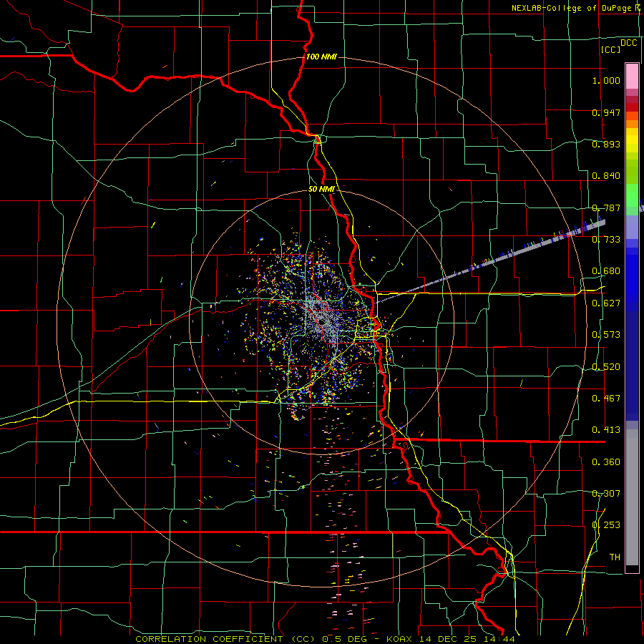Click the 0.627 scale value
Image resolution: width=644 pixels, height=644 pixels.
(606, 303)
